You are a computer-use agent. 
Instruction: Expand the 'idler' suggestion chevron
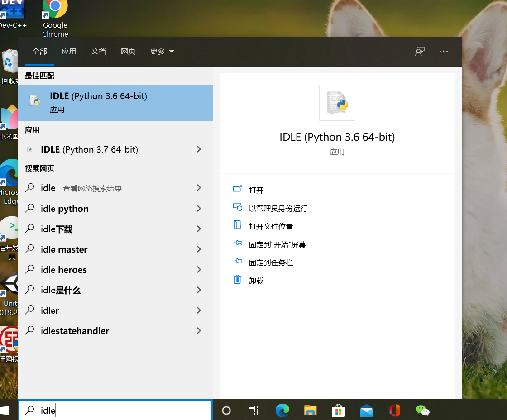[x=199, y=310]
